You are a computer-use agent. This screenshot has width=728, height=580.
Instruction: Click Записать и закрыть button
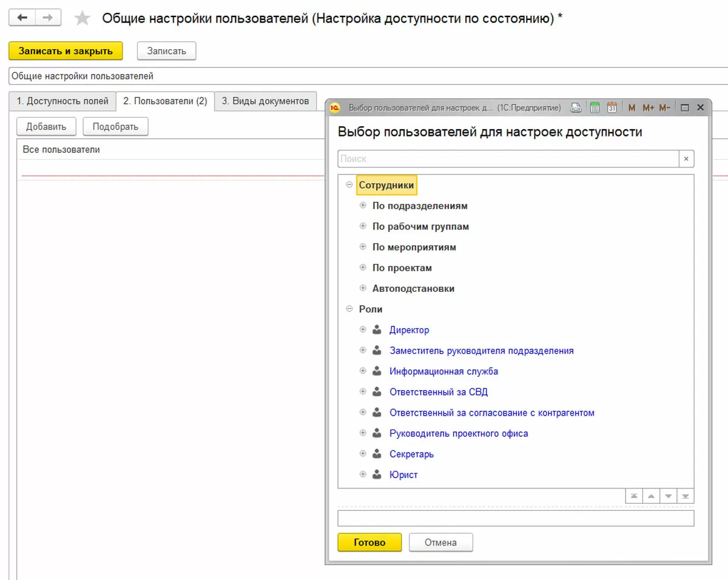[66, 51]
